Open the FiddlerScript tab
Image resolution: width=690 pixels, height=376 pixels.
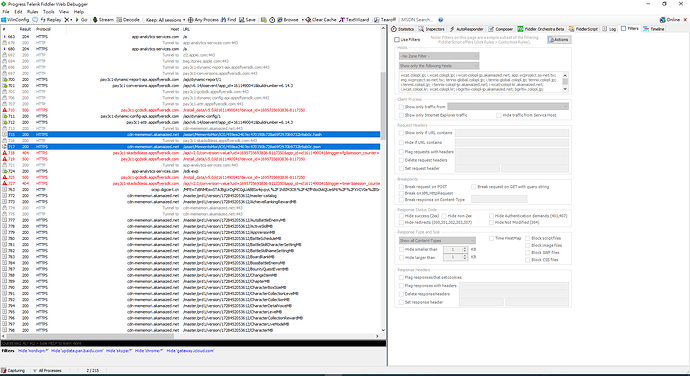coord(583,29)
